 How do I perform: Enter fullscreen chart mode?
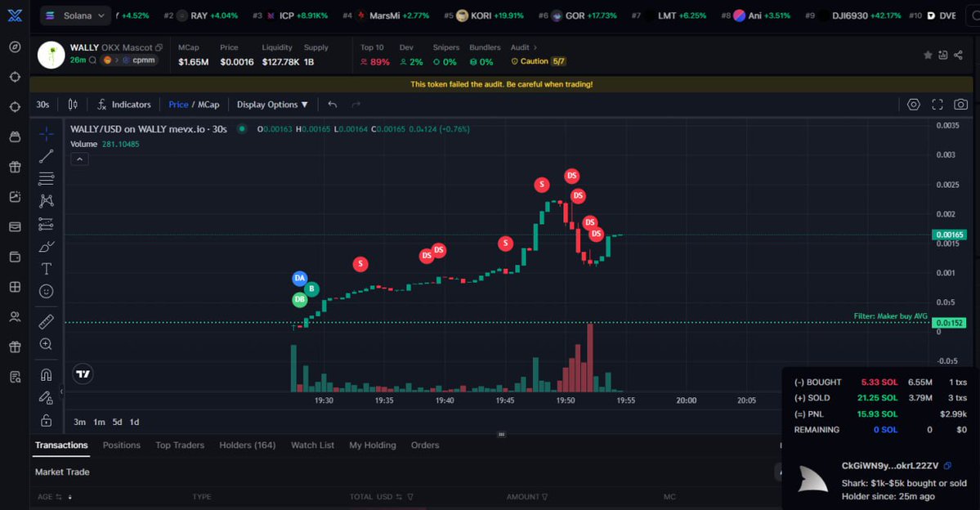pyautogui.click(x=937, y=105)
